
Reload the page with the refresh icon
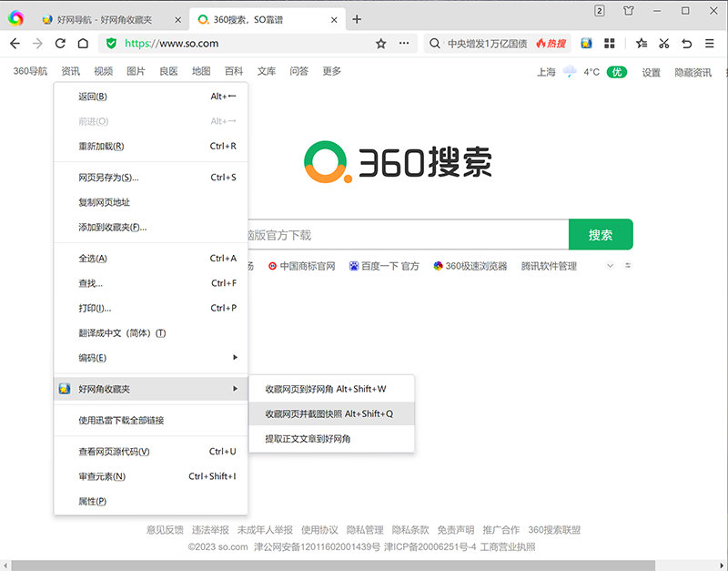pyautogui.click(x=60, y=43)
